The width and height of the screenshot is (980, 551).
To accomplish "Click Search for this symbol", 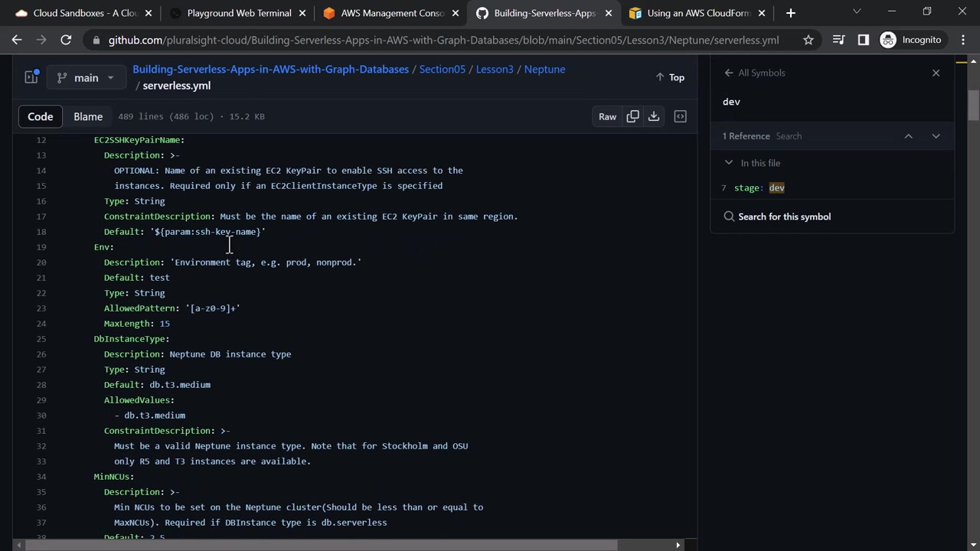I will point(784,217).
